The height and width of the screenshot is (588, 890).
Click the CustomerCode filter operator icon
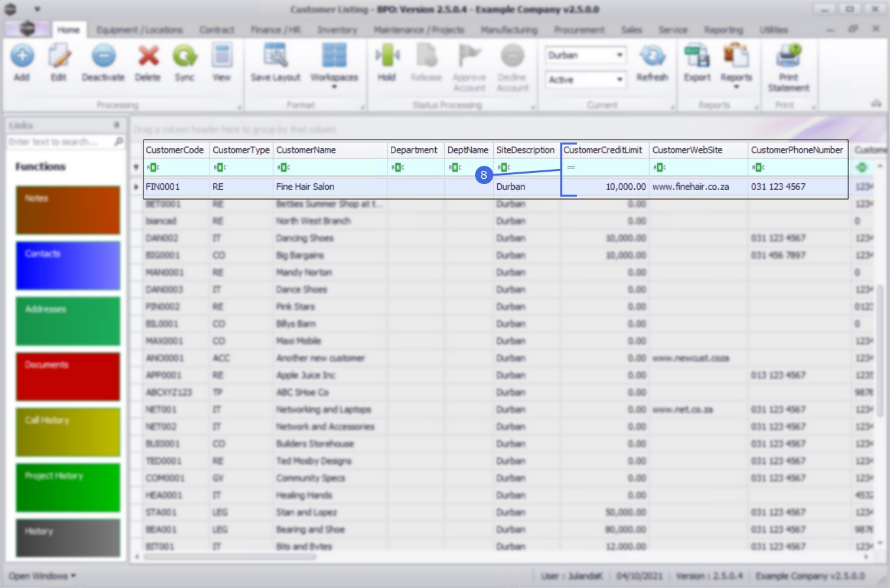[x=153, y=168]
